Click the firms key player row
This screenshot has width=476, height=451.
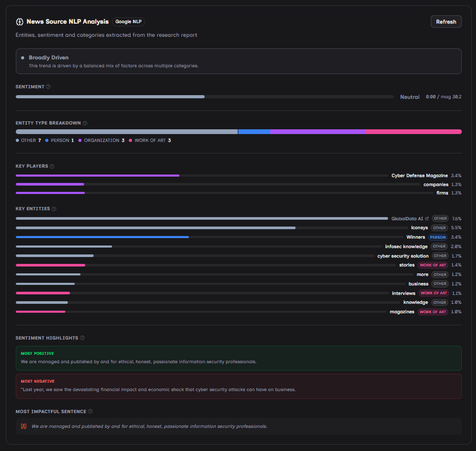point(239,193)
